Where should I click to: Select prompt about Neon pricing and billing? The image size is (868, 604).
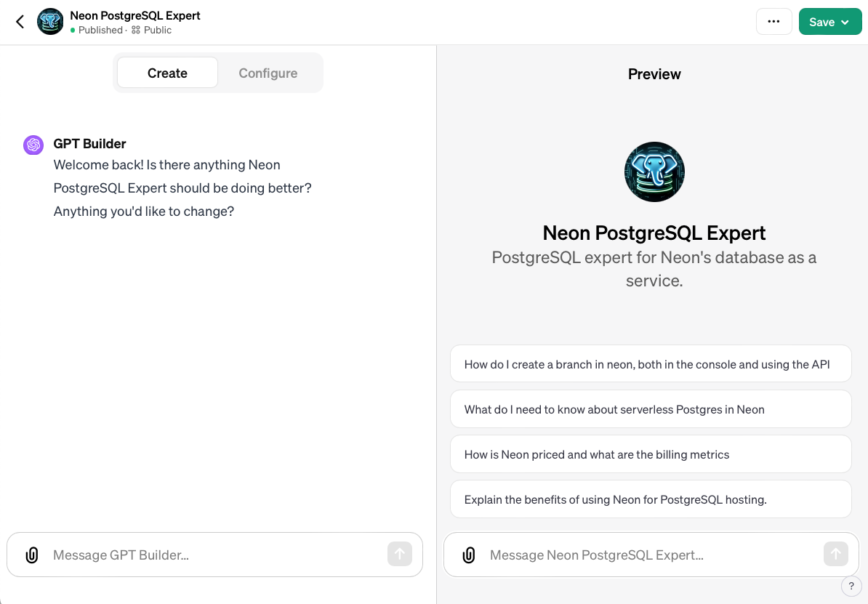[651, 454]
